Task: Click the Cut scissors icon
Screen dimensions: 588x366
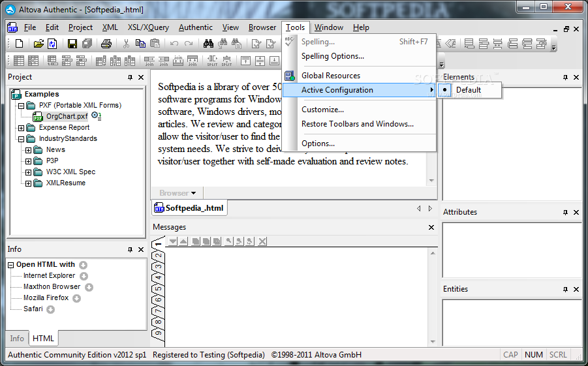Action: 126,44
